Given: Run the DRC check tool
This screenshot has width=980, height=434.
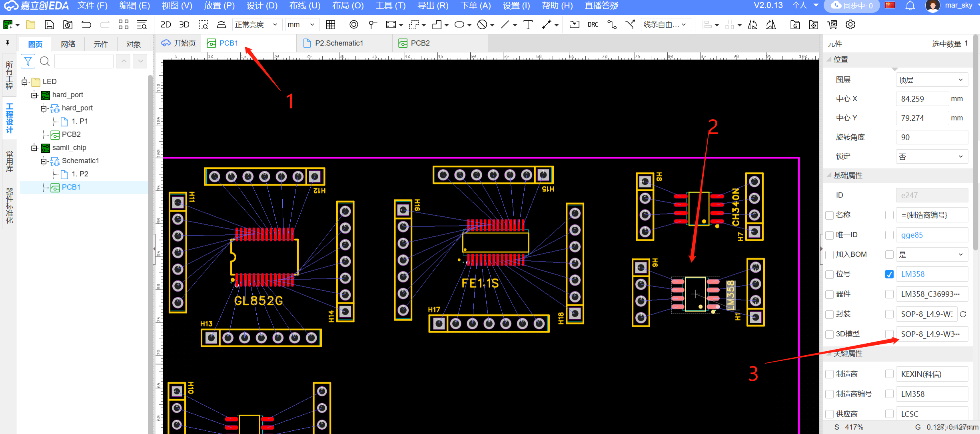Looking at the screenshot, I should 593,25.
